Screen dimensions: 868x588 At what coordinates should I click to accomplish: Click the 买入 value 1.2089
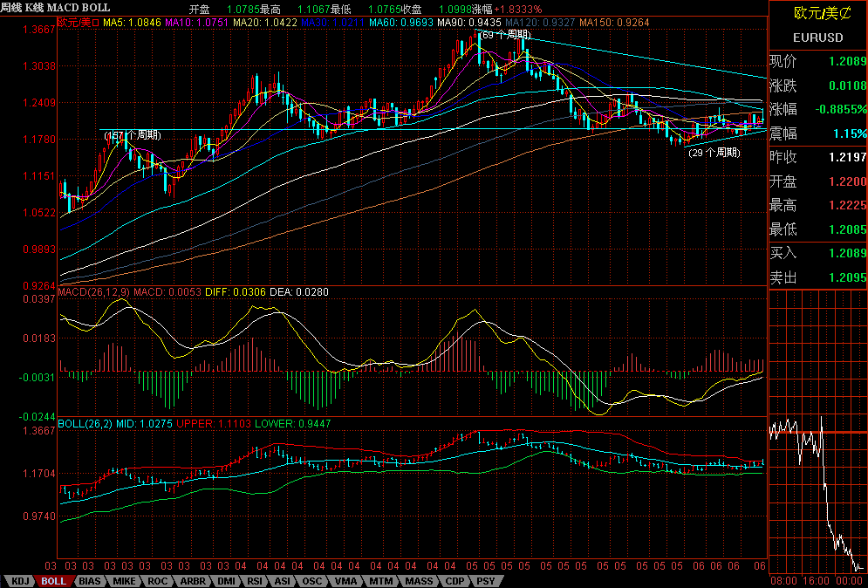848,254
